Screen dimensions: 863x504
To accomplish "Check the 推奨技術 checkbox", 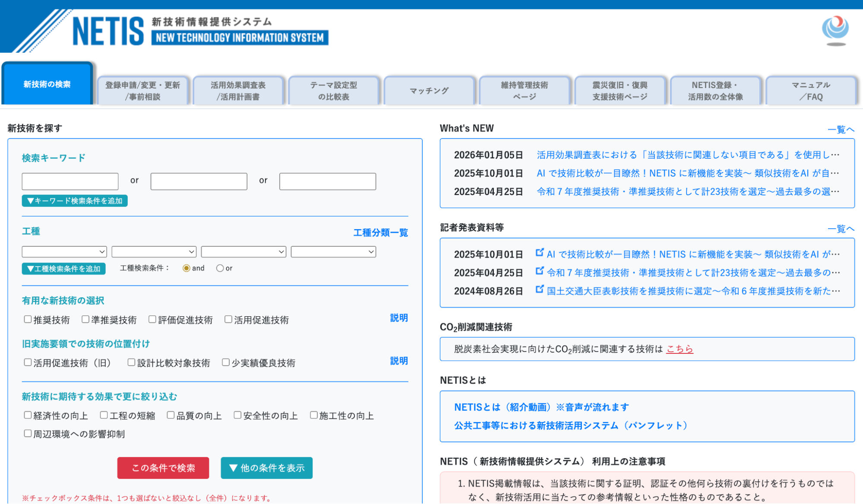I will pos(28,319).
